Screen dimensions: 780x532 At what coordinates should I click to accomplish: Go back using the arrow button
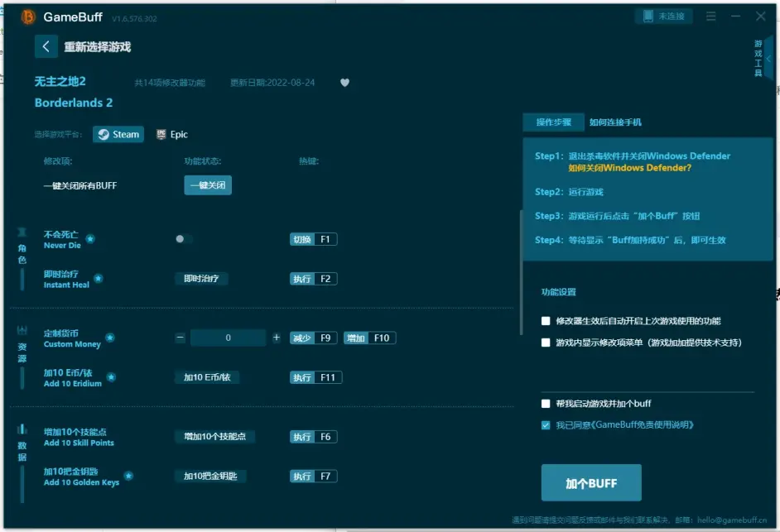[46, 46]
